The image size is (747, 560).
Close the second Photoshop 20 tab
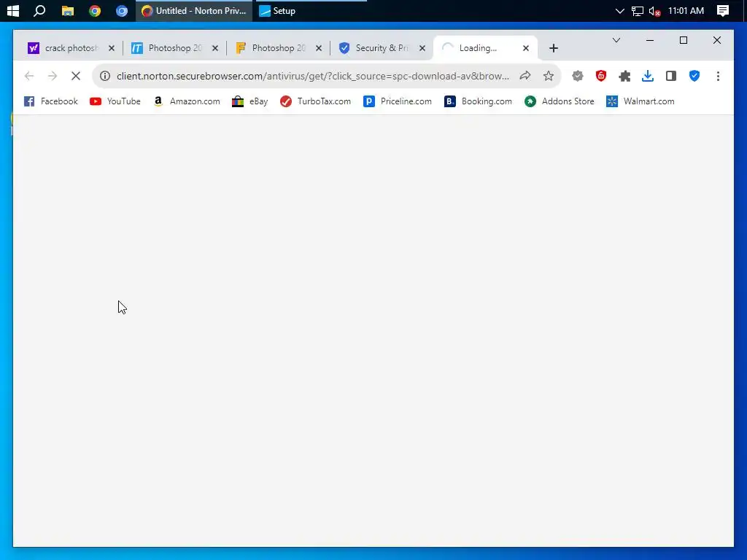click(319, 48)
